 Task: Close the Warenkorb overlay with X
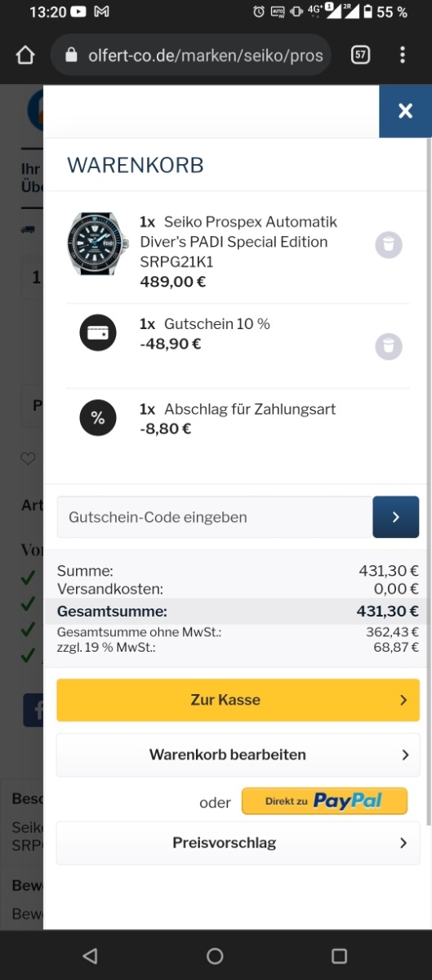pyautogui.click(x=405, y=111)
